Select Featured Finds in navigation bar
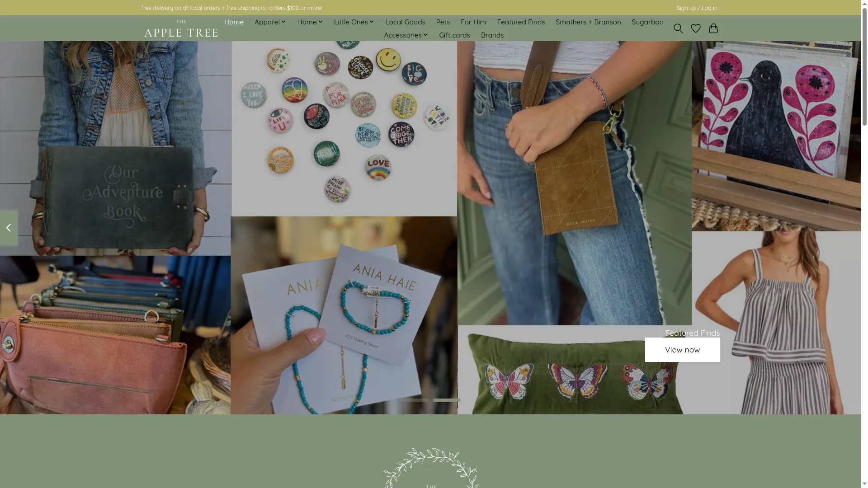 (521, 22)
